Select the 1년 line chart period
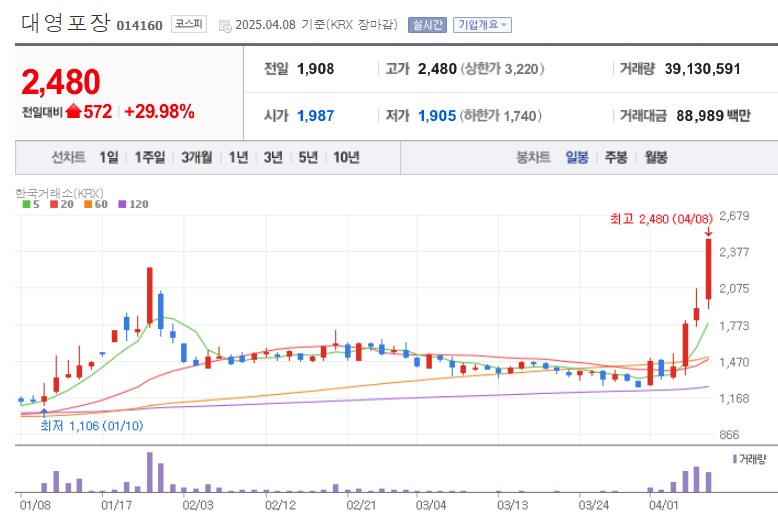The height and width of the screenshot is (529, 778). coord(238,157)
